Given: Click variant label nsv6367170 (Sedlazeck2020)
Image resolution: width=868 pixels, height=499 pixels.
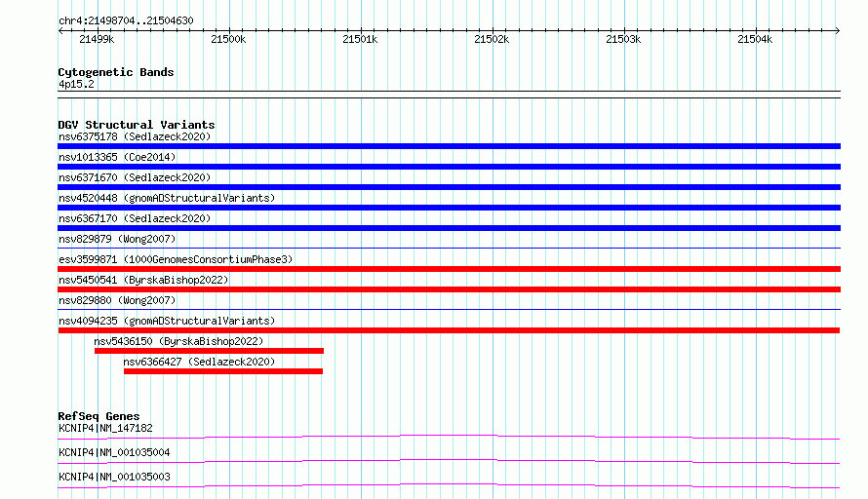Looking at the screenshot, I should [x=135, y=218].
